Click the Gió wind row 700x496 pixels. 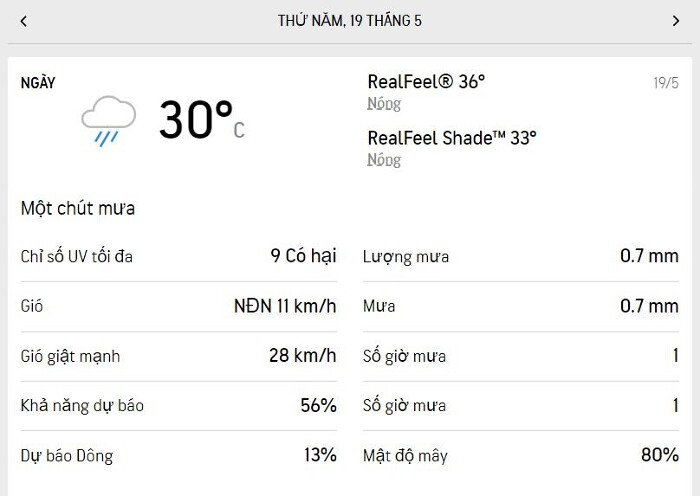tap(179, 306)
